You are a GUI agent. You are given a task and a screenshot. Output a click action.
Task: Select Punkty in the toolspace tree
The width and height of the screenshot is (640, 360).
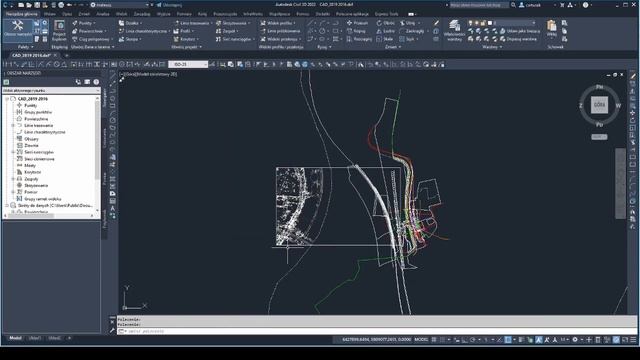(30, 105)
